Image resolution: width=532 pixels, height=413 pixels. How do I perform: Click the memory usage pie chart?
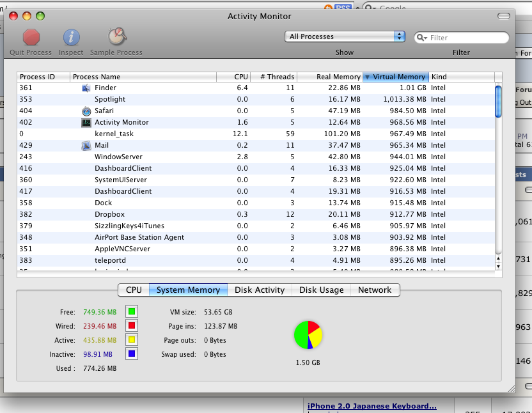click(308, 335)
